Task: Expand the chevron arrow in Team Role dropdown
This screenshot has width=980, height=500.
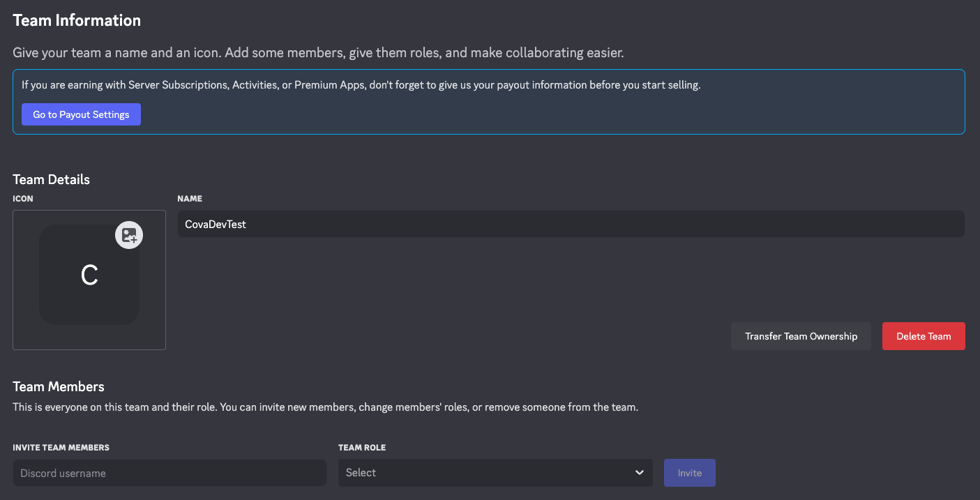Action: pyautogui.click(x=639, y=473)
